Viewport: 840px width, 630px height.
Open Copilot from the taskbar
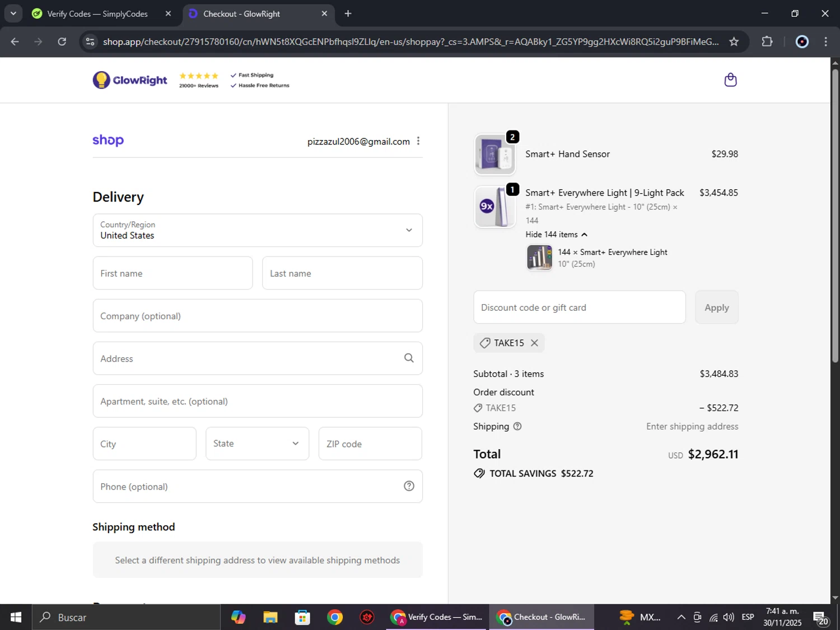[239, 617]
